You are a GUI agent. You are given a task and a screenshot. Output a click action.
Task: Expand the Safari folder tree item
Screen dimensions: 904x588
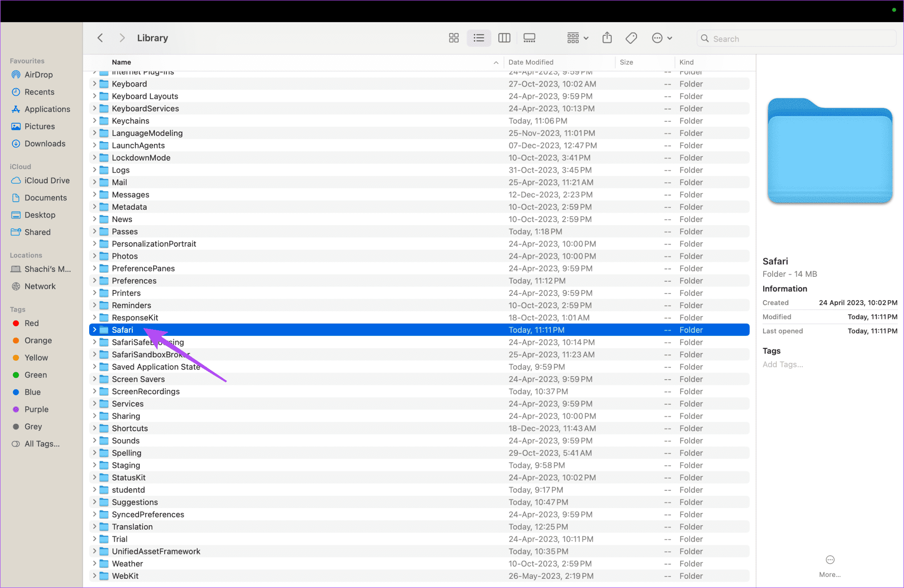tap(94, 330)
